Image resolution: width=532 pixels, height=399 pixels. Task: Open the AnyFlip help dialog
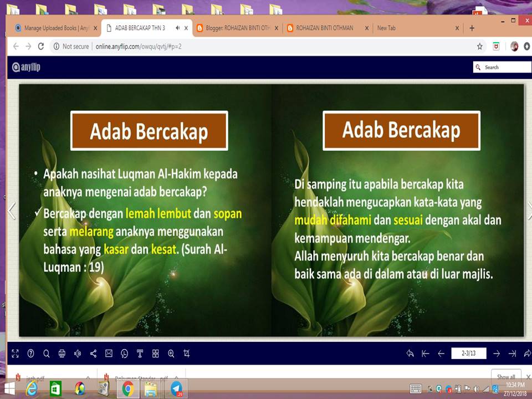point(31,353)
